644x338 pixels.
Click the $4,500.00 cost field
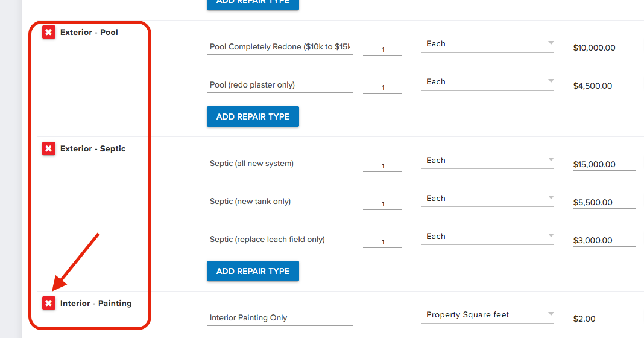coord(604,86)
